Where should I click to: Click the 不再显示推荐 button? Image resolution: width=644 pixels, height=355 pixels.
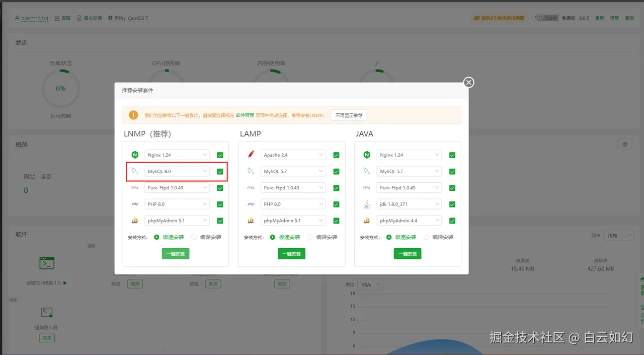coord(349,115)
